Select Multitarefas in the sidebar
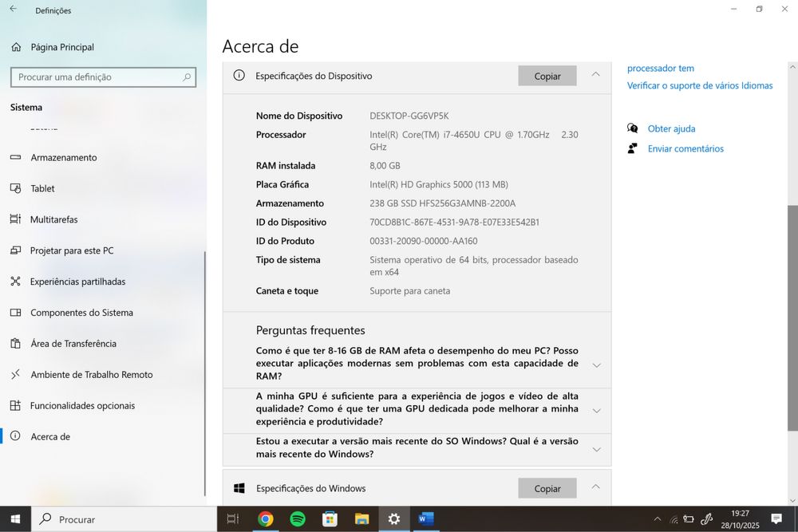Viewport: 798px width, 532px height. coord(102,219)
